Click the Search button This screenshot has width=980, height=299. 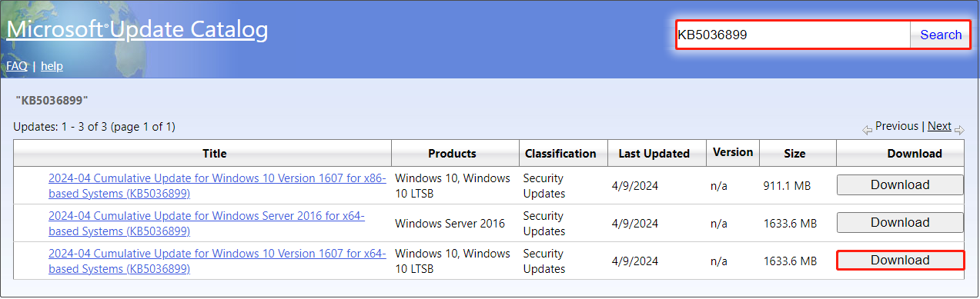[x=941, y=35]
